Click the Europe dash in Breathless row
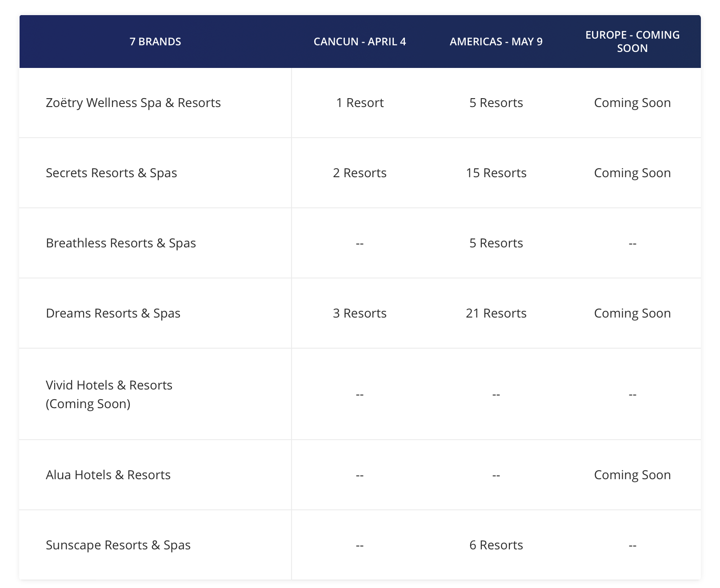 [x=632, y=243]
